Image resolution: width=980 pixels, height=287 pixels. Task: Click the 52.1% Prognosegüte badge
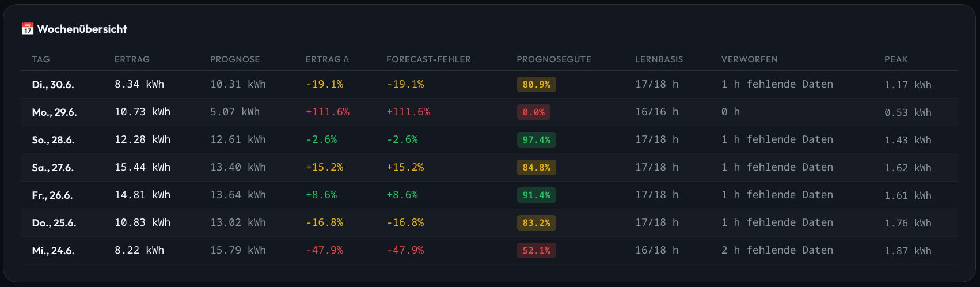pos(536,251)
